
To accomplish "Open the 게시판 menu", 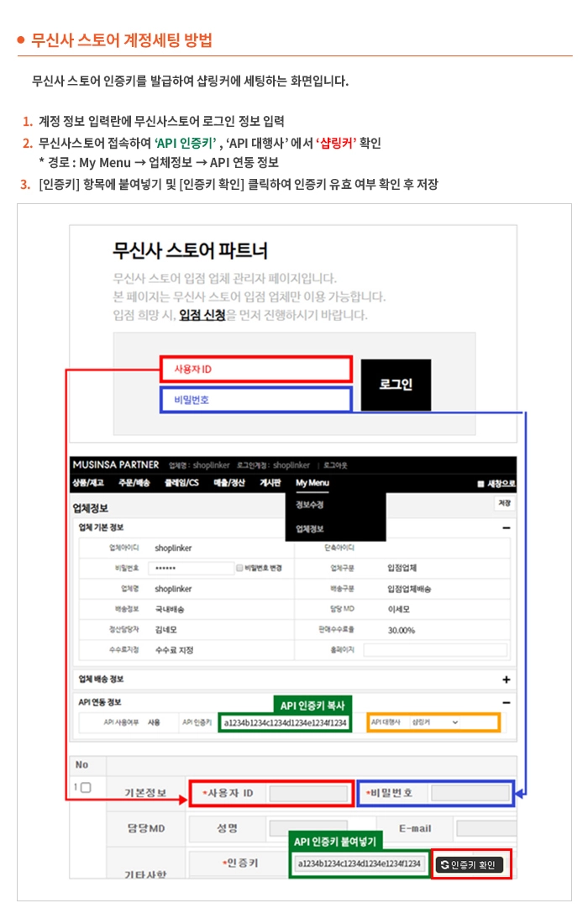I will pyautogui.click(x=270, y=483).
